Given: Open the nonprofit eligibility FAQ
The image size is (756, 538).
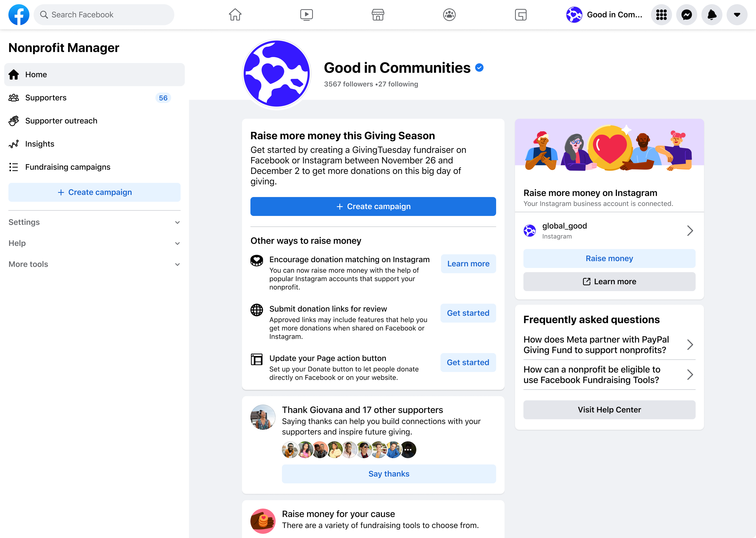Looking at the screenshot, I should click(609, 375).
